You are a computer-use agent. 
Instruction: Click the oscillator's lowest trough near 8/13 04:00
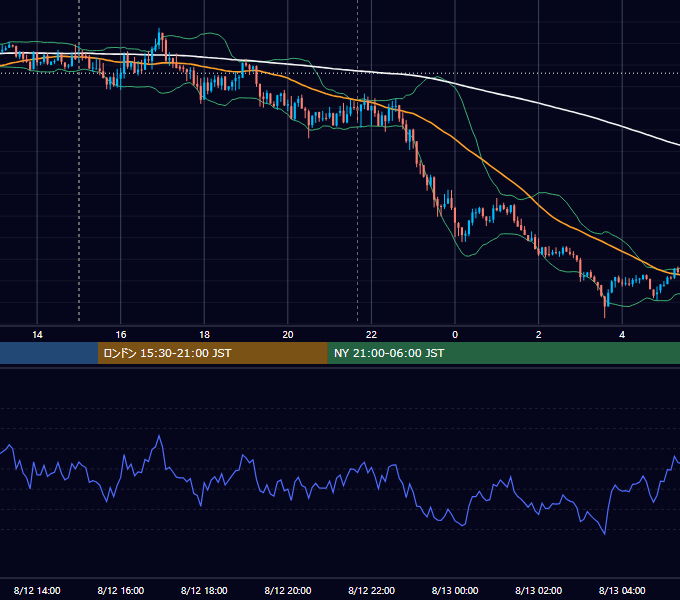(x=605, y=533)
